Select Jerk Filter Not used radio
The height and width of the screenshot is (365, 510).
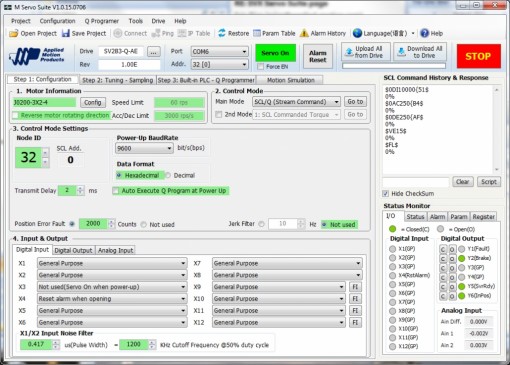pos(324,225)
